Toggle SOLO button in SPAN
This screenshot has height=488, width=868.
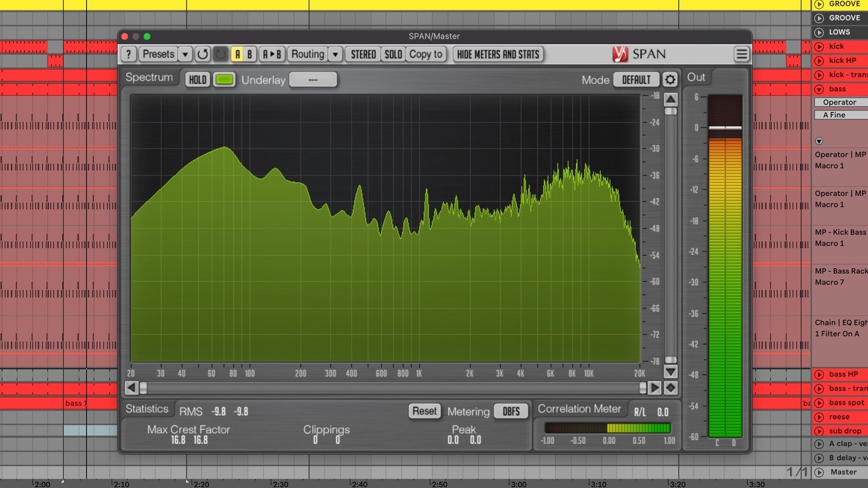click(393, 54)
